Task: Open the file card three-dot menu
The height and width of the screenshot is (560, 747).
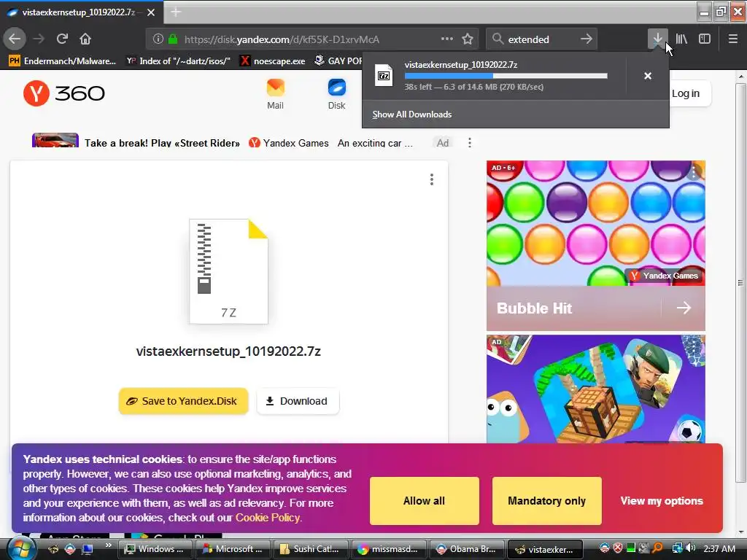Action: pyautogui.click(x=432, y=179)
